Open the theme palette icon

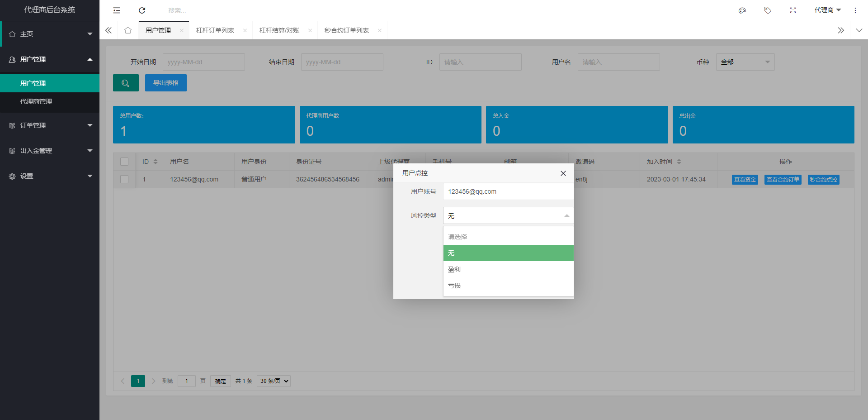(x=742, y=10)
